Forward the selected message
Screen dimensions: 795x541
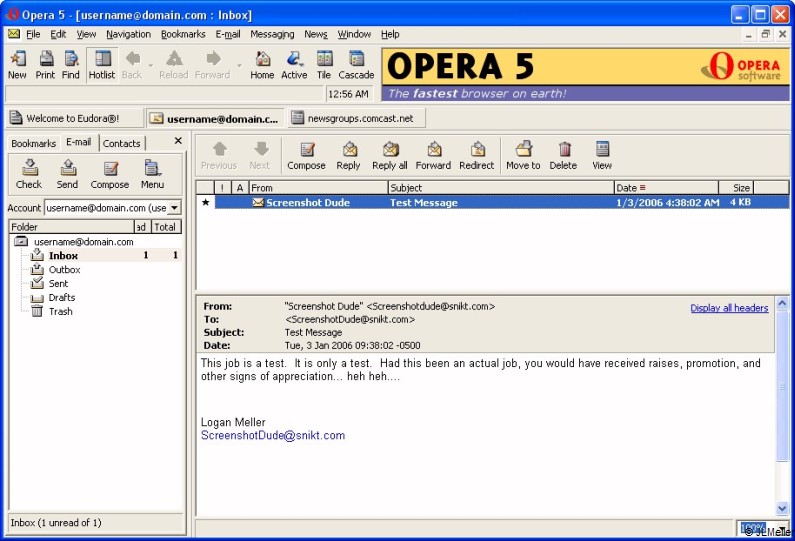click(x=433, y=155)
